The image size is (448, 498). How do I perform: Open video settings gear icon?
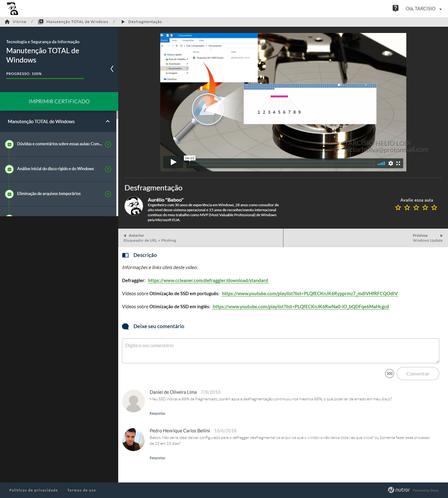click(391, 163)
